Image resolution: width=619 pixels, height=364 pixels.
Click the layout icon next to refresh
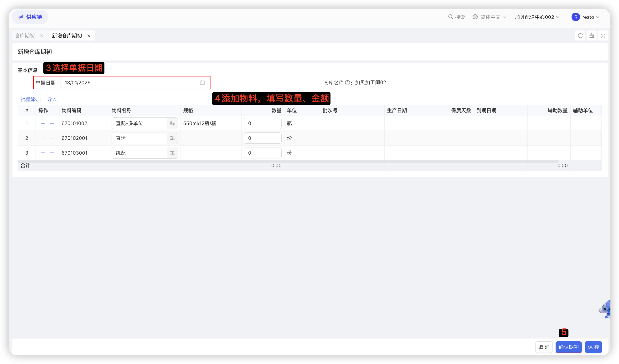point(592,35)
